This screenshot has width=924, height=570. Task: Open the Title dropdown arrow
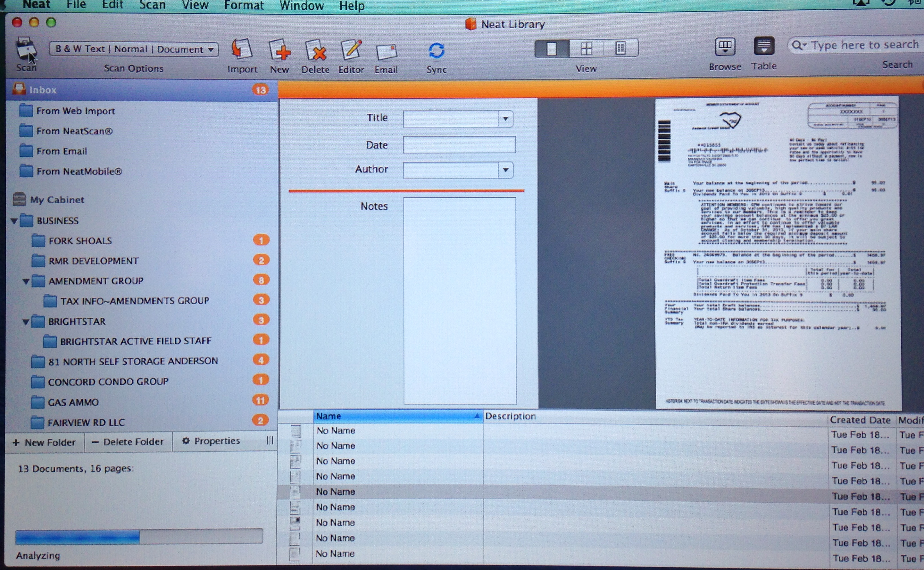505,119
